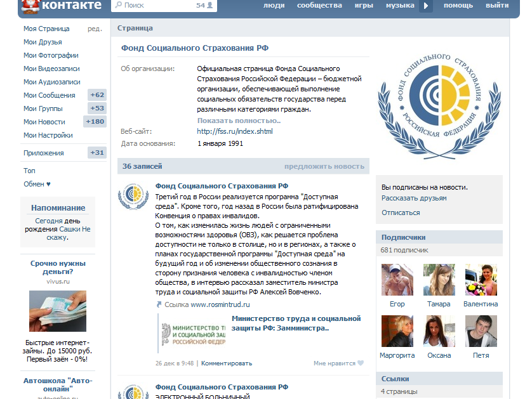Click the like heart icon on Dec 26 post
This screenshot has width=532, height=399.
[361, 363]
